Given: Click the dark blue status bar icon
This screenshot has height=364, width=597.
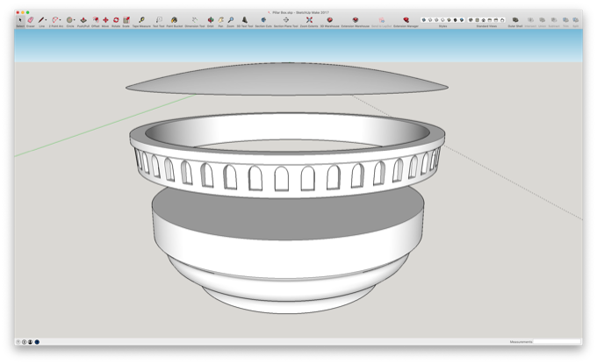Looking at the screenshot, I should pyautogui.click(x=37, y=342).
